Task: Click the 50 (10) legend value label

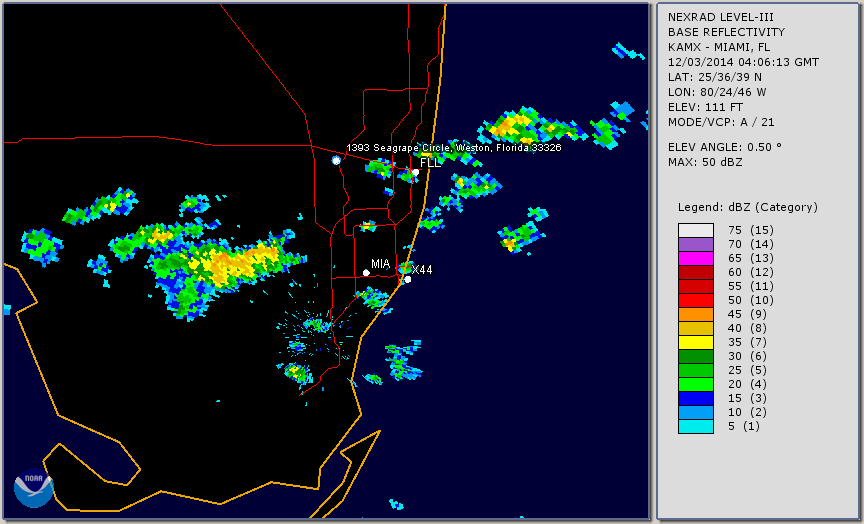Action: pos(750,300)
